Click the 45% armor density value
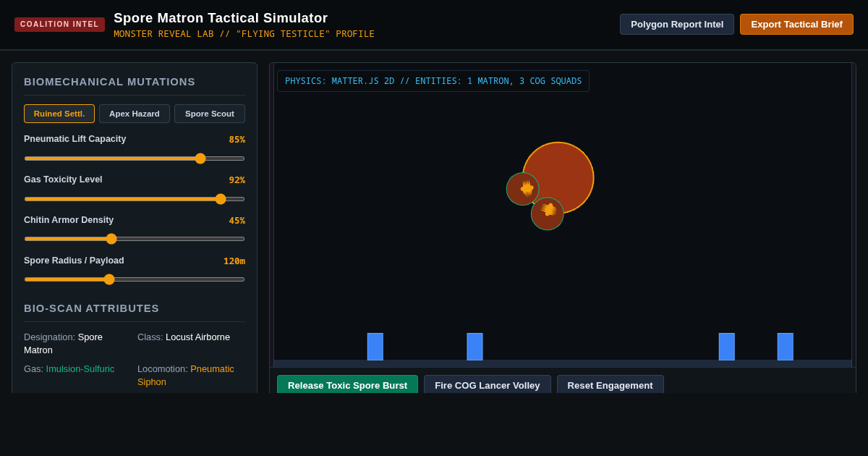This screenshot has height=456, width=868. click(237, 221)
